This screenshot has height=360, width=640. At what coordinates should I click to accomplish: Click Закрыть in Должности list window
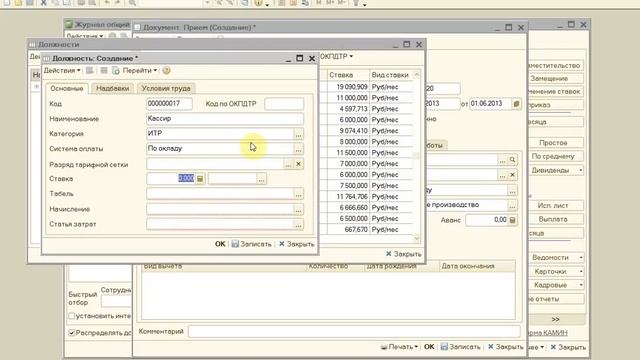click(x=404, y=254)
